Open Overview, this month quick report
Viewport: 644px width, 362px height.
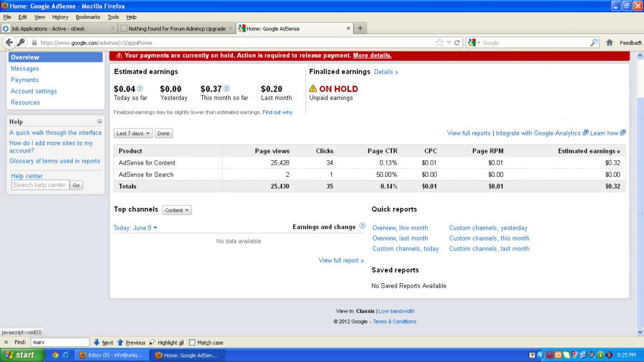coord(400,228)
